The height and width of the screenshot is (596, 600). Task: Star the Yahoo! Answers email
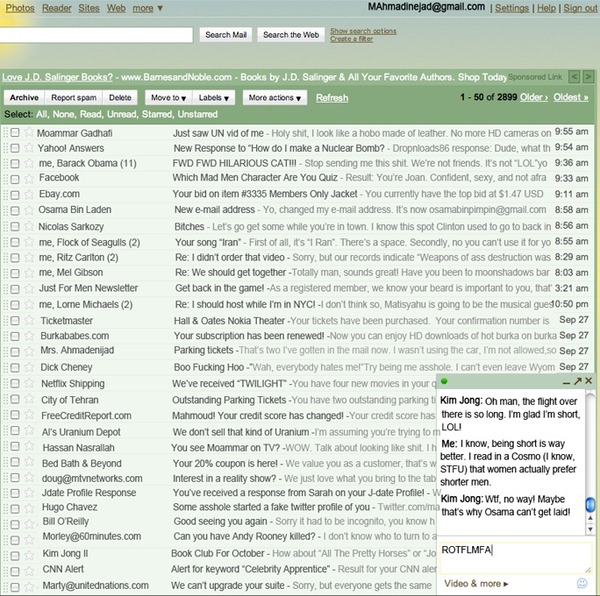point(29,148)
